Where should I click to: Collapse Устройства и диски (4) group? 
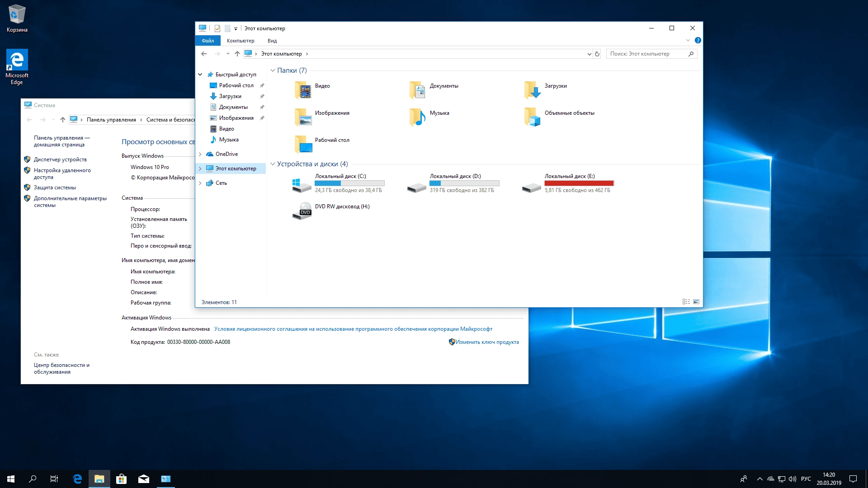(x=273, y=164)
